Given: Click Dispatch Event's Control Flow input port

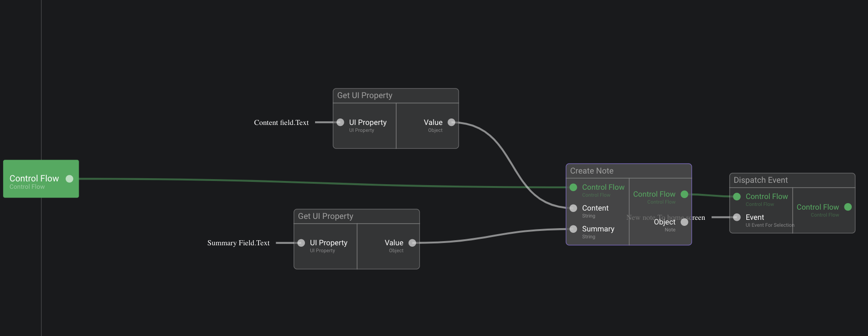Looking at the screenshot, I should 737,197.
